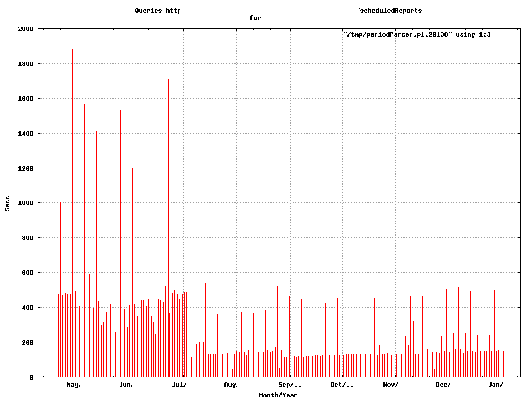This screenshot has width=532, height=399.
Task: Click the Month/Year axis title
Action: (x=278, y=395)
